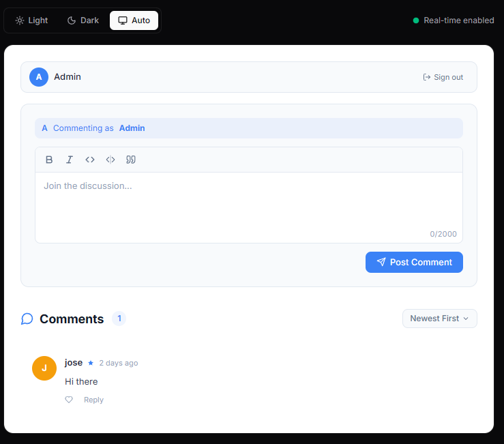
Task: Click the Real-time enabled status text
Action: pos(459,20)
